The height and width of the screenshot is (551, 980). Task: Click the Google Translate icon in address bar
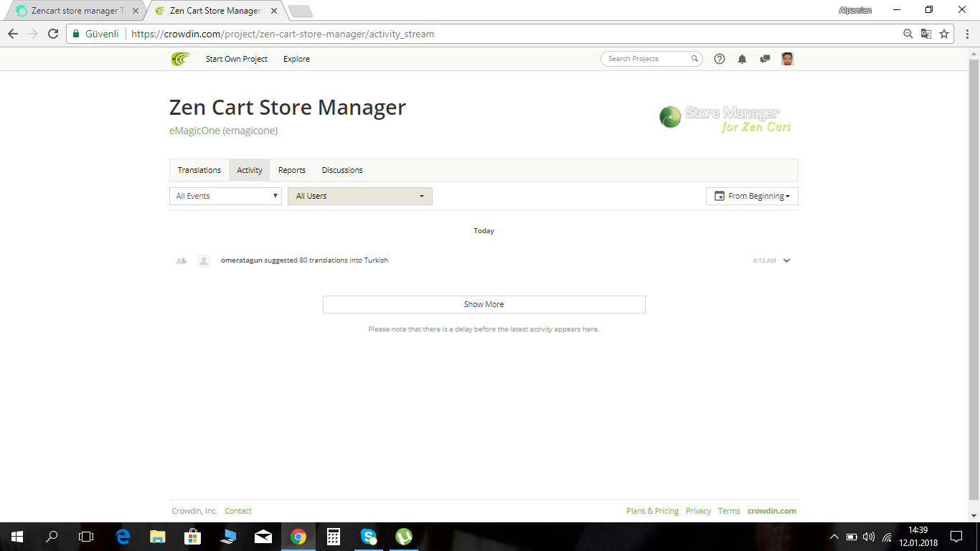coord(926,34)
